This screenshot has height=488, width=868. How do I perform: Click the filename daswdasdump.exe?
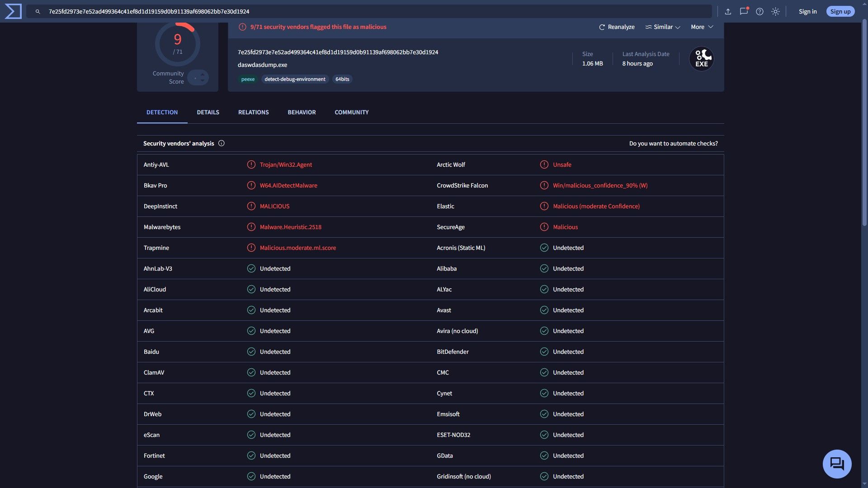pos(262,65)
